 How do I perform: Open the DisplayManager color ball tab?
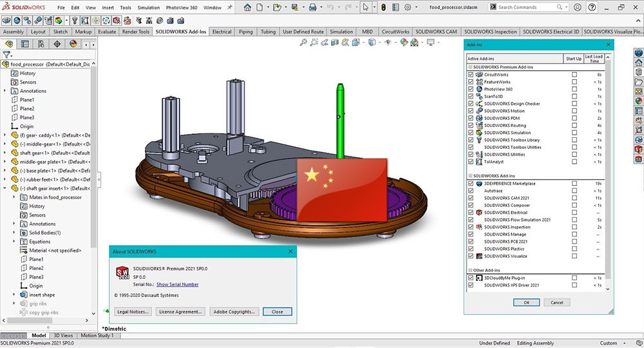pyautogui.click(x=73, y=44)
